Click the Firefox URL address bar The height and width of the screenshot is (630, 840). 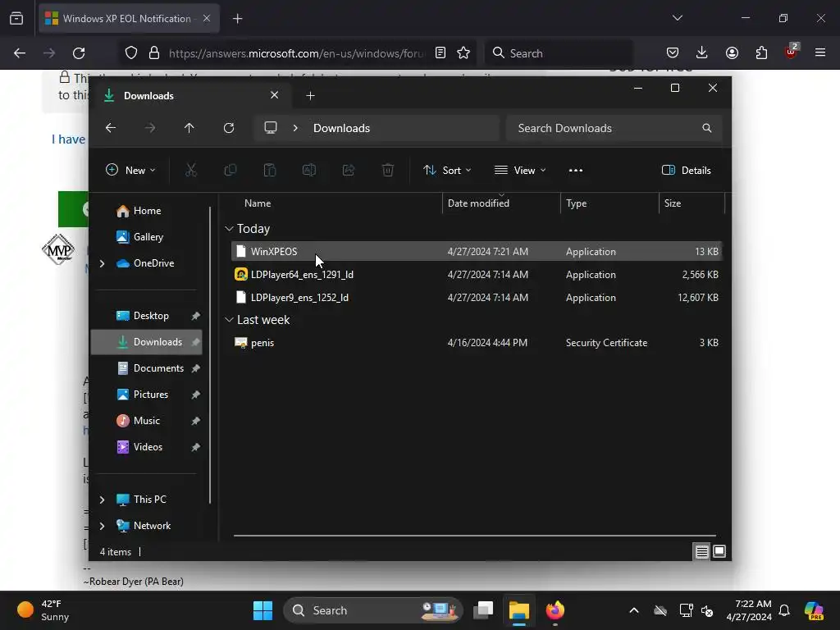point(296,53)
